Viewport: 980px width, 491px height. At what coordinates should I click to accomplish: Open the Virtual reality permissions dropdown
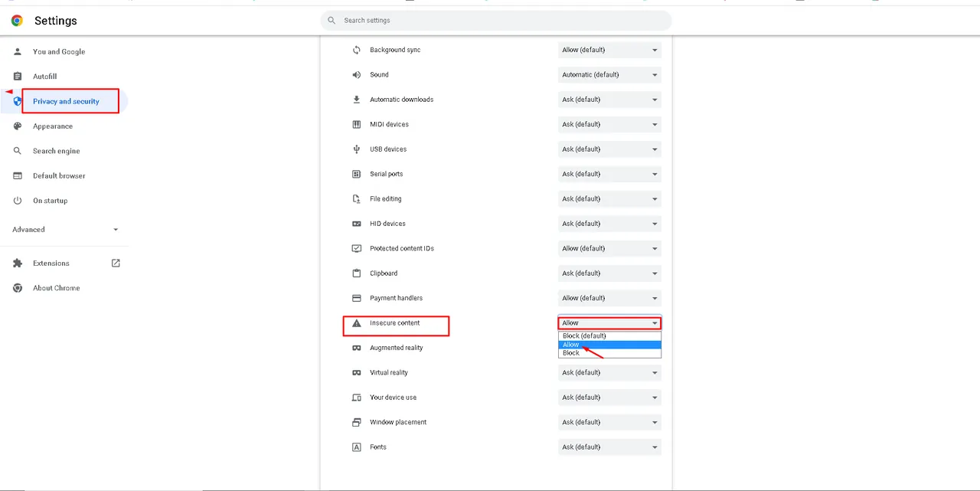coord(609,372)
